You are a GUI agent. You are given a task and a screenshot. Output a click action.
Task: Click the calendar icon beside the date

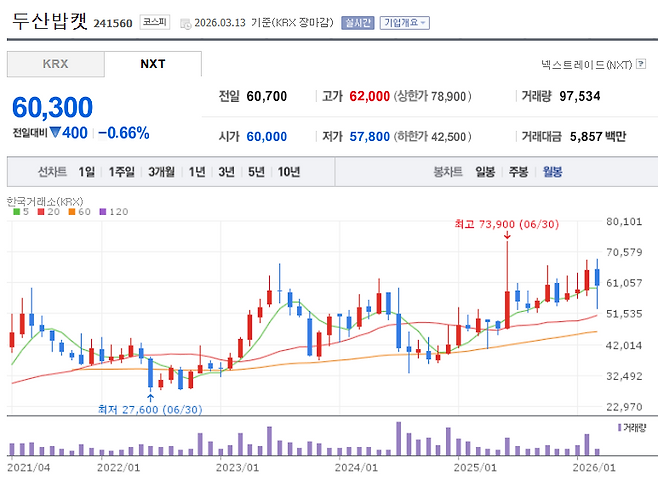pyautogui.click(x=184, y=22)
